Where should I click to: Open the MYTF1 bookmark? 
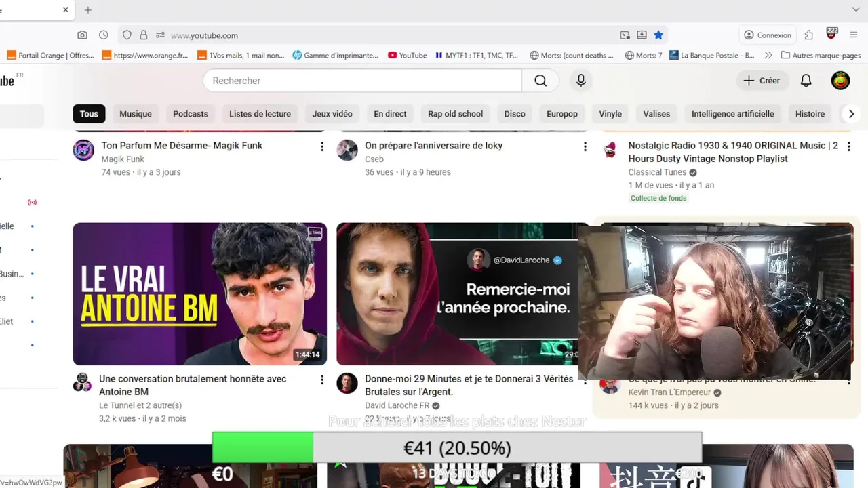click(x=477, y=56)
